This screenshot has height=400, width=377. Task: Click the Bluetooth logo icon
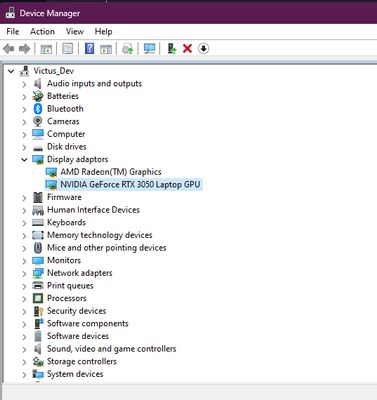click(38, 109)
